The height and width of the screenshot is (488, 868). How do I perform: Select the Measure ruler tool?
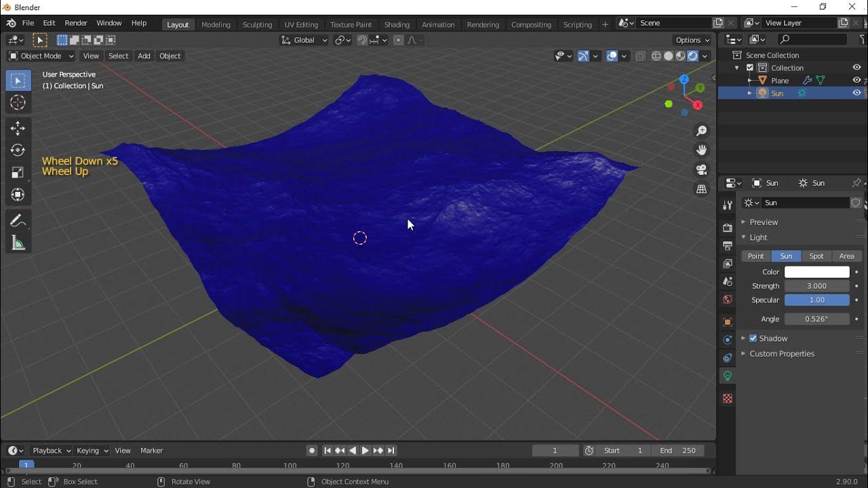(18, 243)
